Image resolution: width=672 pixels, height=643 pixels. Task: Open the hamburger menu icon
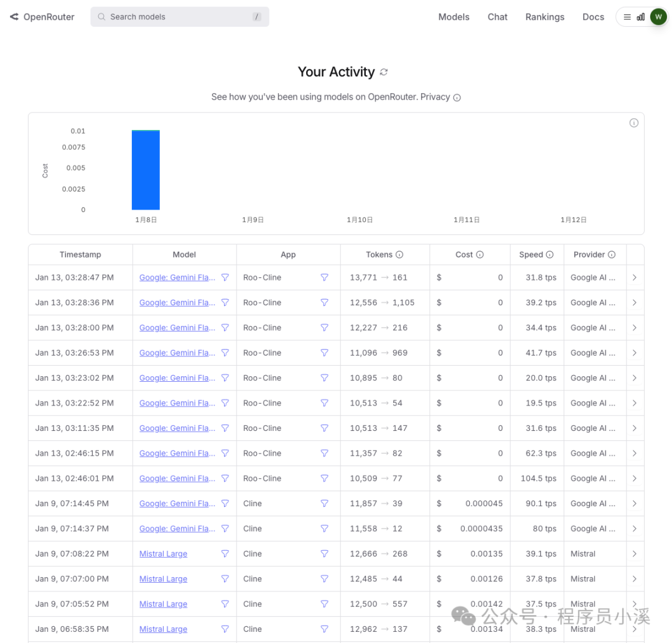[x=627, y=17]
